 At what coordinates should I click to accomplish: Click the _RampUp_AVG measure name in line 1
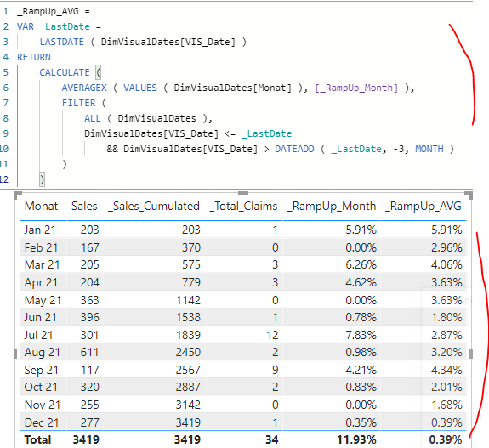tap(48, 11)
